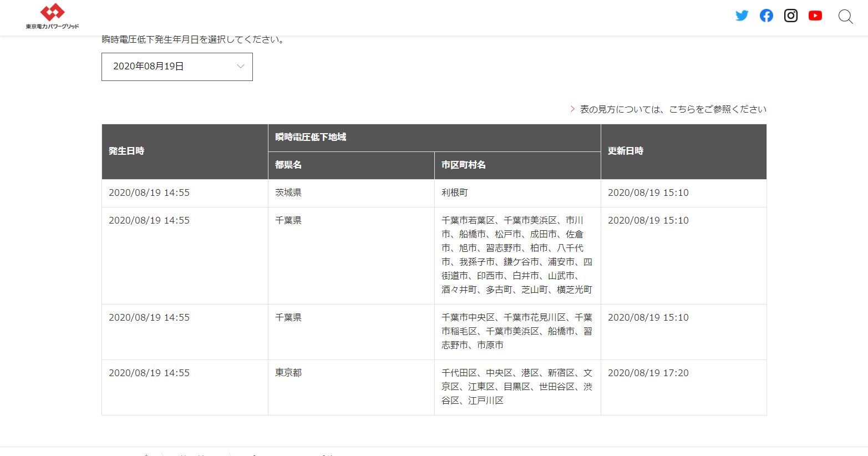Screen dimensions: 868x456
Task: Open the Twitter social media icon
Action: click(x=742, y=16)
